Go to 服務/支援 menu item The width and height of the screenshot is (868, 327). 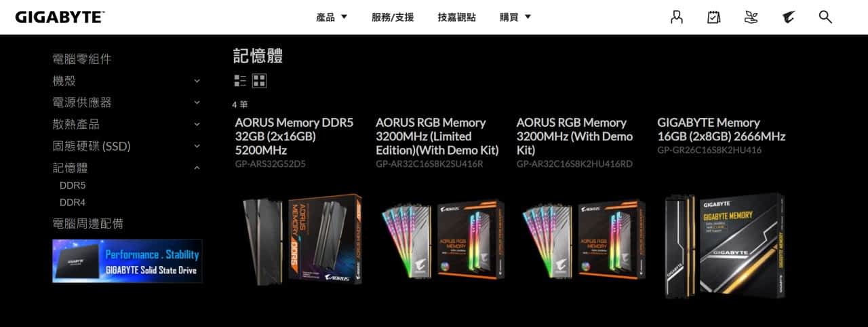(x=393, y=17)
